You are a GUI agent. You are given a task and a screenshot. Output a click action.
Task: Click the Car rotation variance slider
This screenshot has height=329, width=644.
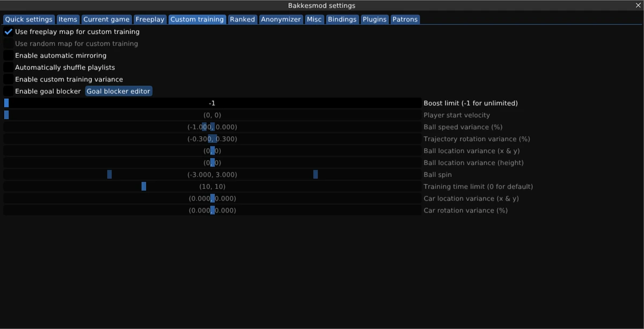pos(212,210)
